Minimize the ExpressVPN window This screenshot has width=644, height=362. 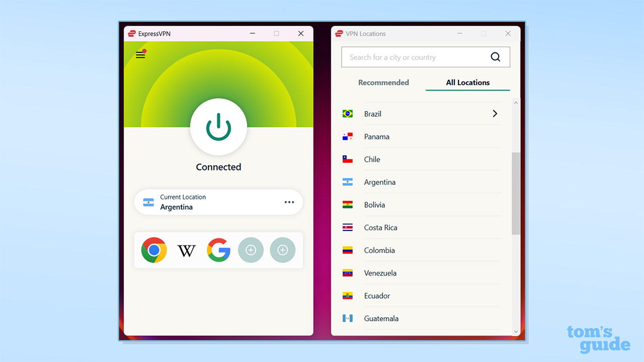[252, 34]
